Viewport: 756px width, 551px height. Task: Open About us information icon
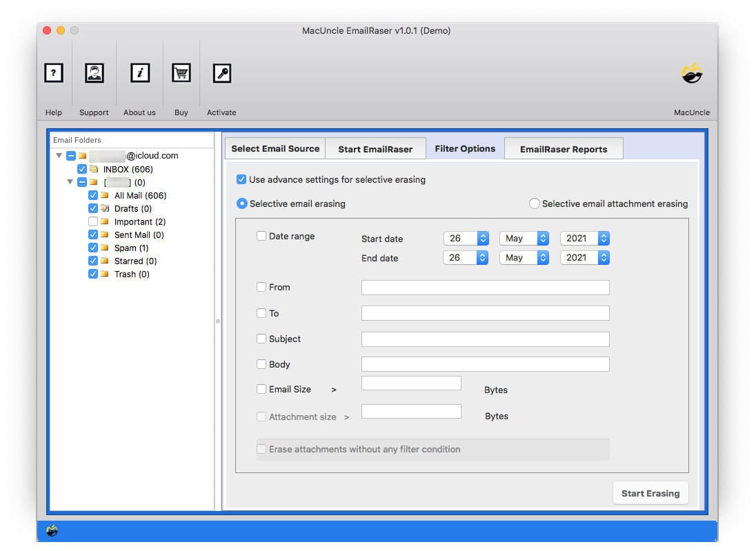pos(139,72)
